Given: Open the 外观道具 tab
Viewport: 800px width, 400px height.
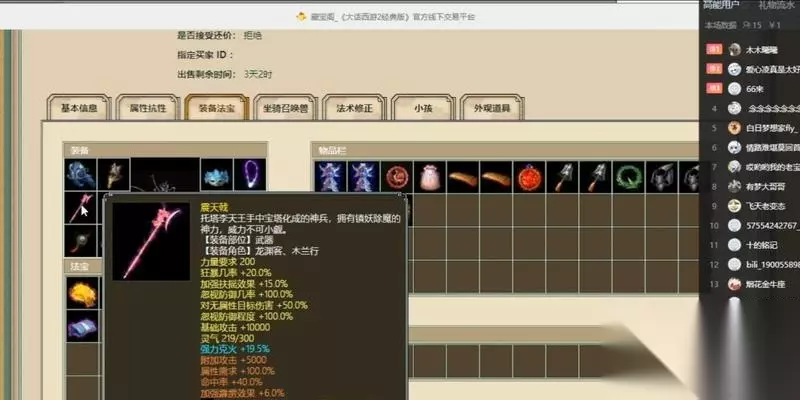Looking at the screenshot, I should point(492,108).
